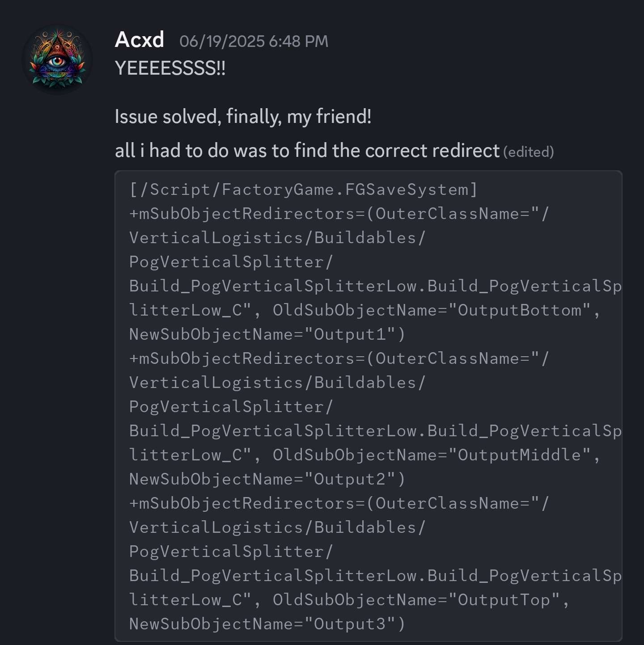Click the [/Script/FactoryGame.FGSaveSystem] header line
644x645 pixels.
[x=303, y=190]
